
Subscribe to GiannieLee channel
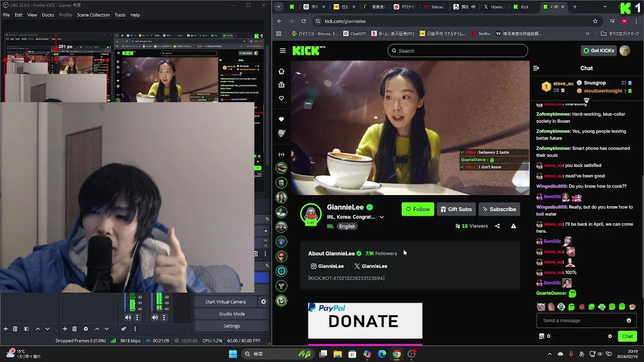point(499,209)
